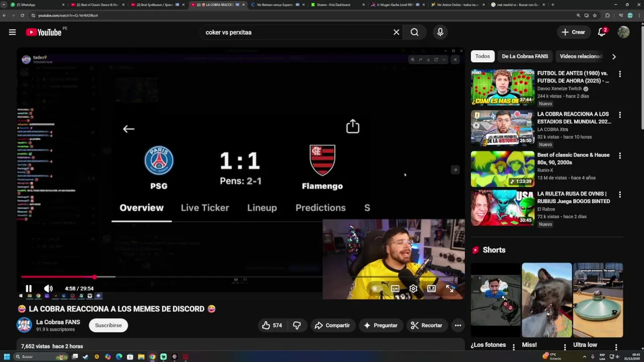Show more filter chips with the arrow
The image size is (644, 362).
(614, 56)
